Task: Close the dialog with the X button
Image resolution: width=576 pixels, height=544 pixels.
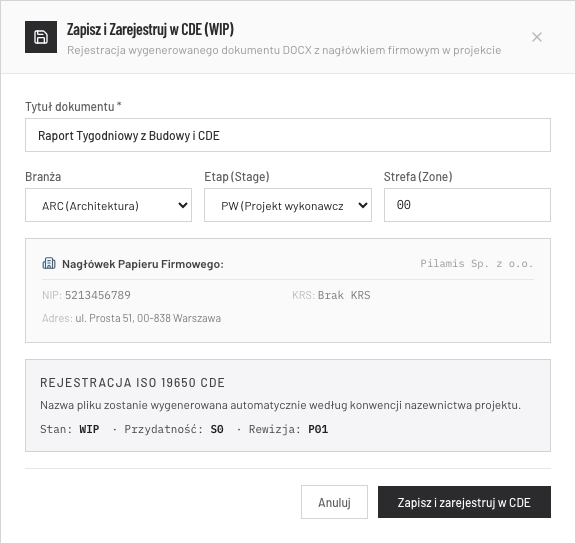Action: point(537,37)
